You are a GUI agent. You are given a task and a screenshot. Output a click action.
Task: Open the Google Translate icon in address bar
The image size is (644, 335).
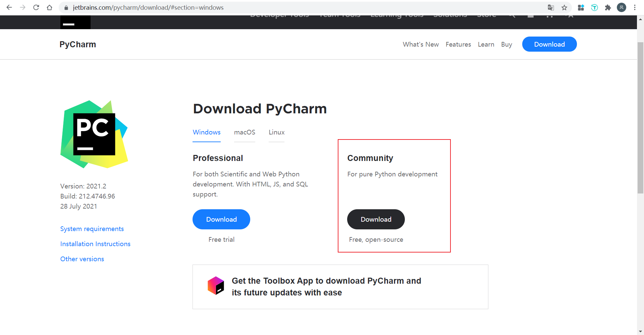coord(551,7)
